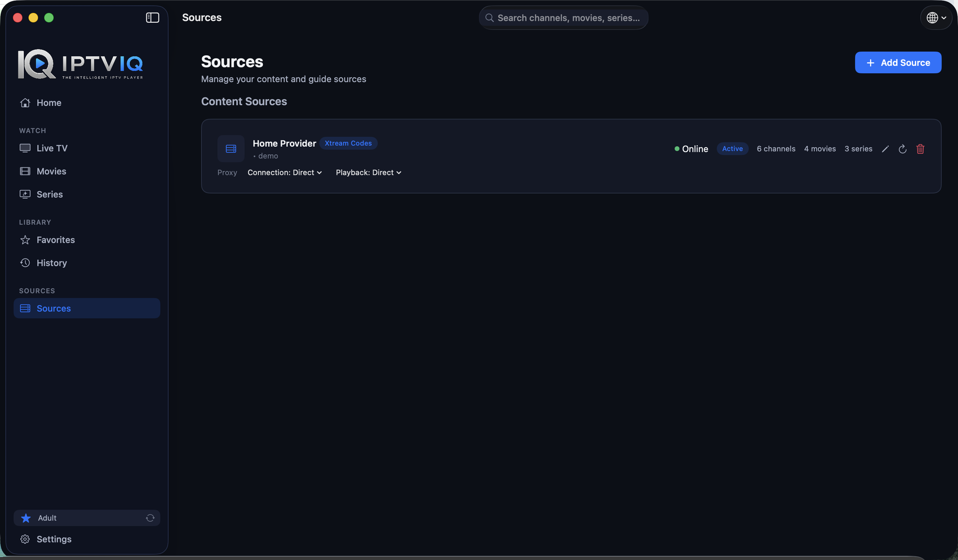Navigate to Series section
The image size is (958, 560).
pyautogui.click(x=87, y=194)
